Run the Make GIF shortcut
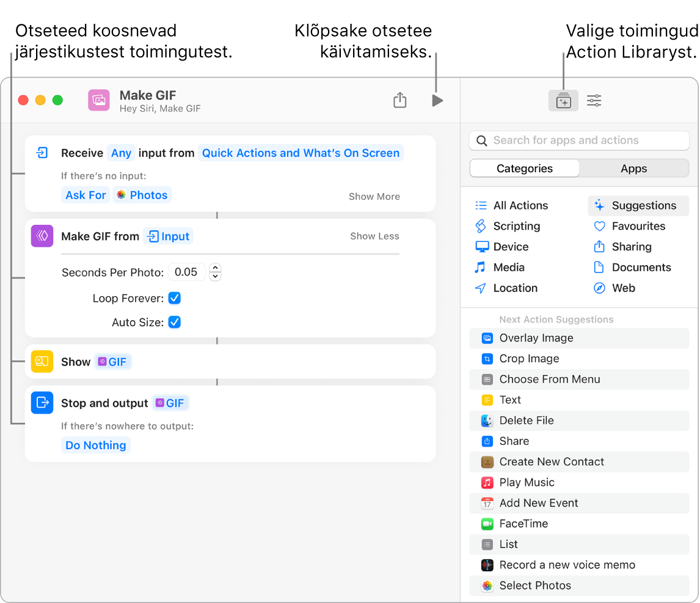 (437, 100)
